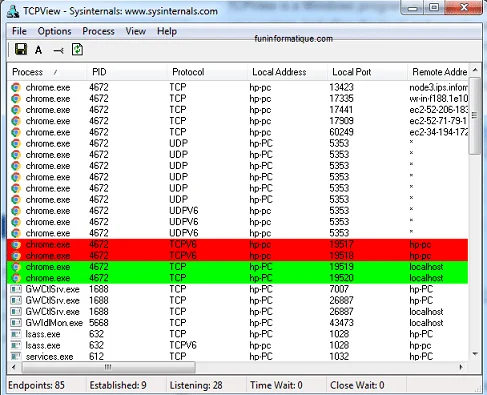Sort by the PID column header
The height and width of the screenshot is (395, 487).
tap(127, 72)
